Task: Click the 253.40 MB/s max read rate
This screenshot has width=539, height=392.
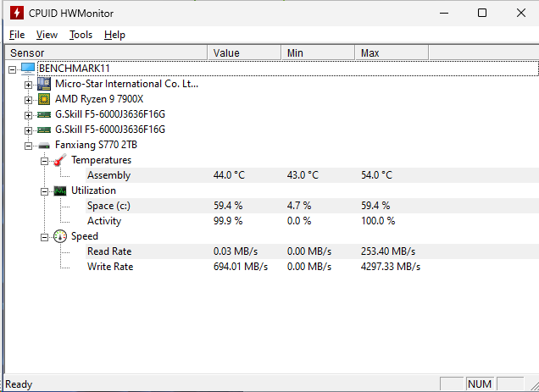Action: [x=388, y=251]
